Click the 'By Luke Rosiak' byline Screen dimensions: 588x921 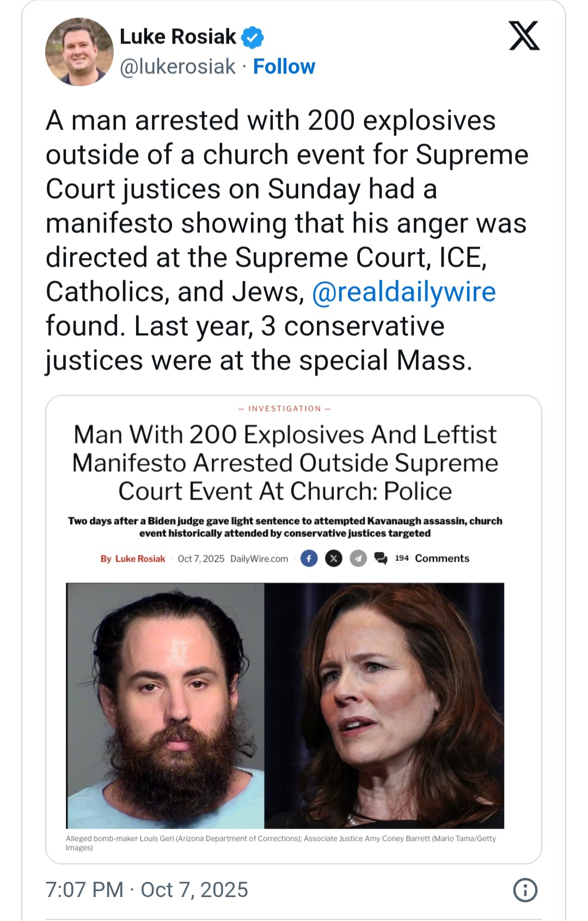[133, 558]
